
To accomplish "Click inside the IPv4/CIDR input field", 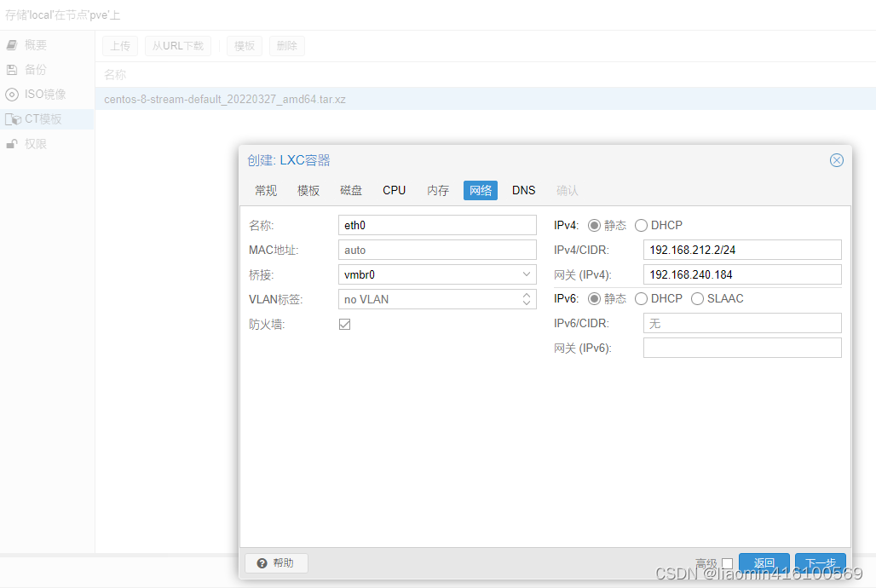I will [x=741, y=250].
